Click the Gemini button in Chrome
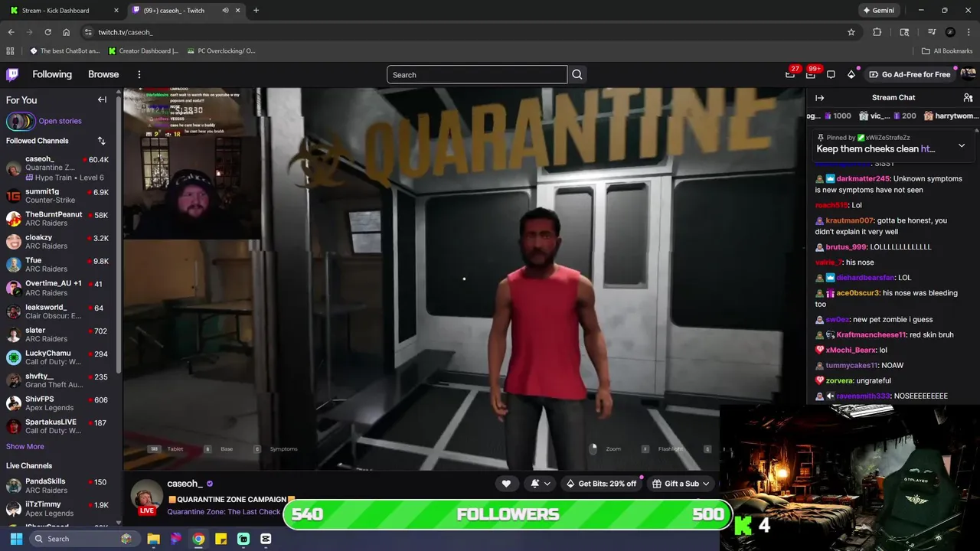Screen dimensions: 980x551 point(878,11)
